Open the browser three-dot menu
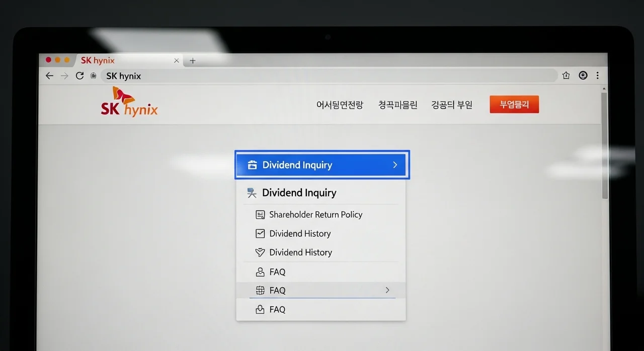This screenshot has height=351, width=644. coord(598,75)
